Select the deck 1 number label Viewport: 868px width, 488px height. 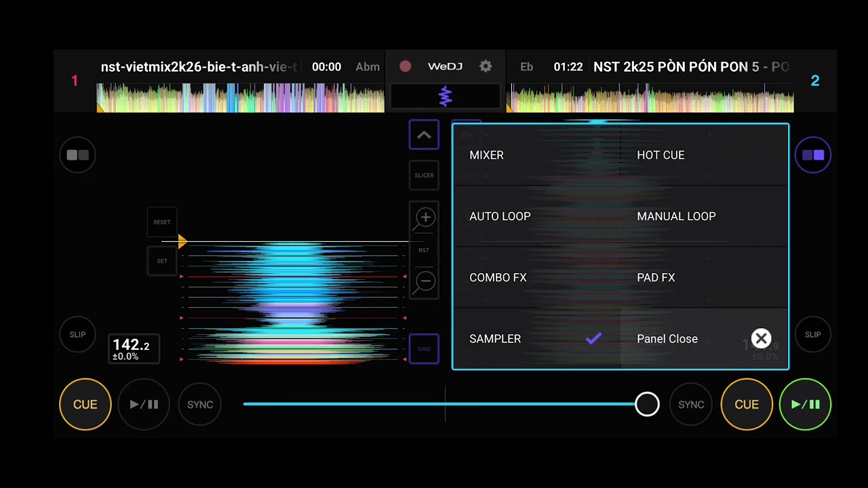pos(75,81)
